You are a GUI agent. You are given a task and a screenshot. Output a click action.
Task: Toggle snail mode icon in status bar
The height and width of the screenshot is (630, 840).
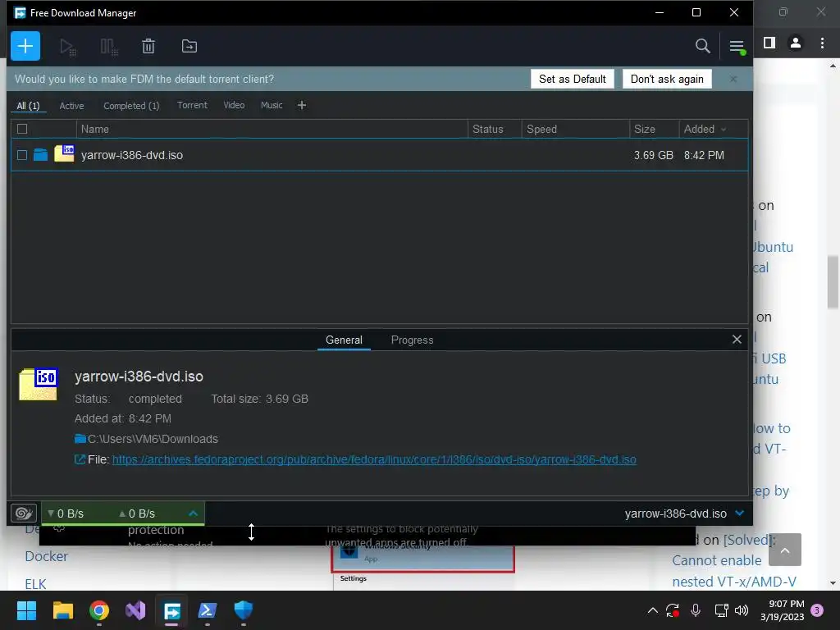click(x=24, y=514)
